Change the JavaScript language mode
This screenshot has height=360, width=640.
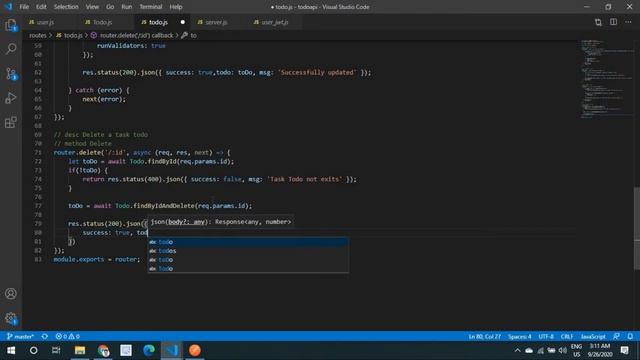(x=593, y=336)
